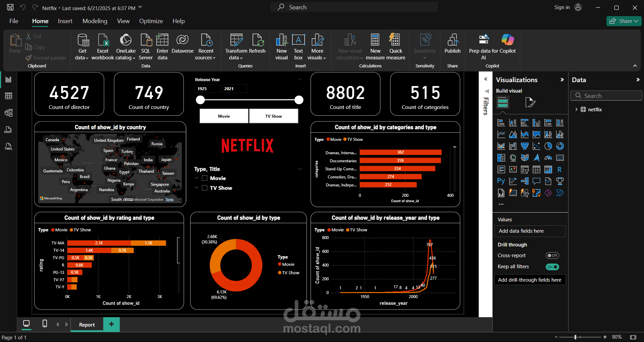The image size is (644, 342).
Task: Open Format visual pane icon
Action: tap(530, 102)
